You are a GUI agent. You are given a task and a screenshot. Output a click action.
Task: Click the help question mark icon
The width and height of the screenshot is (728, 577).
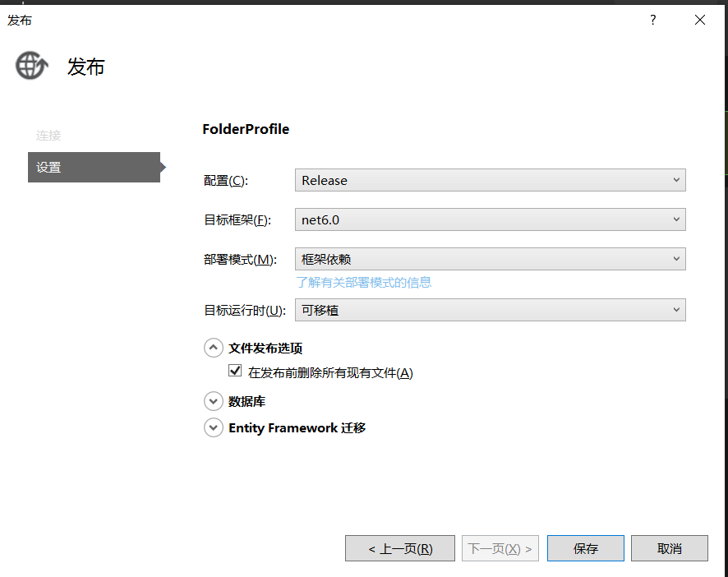tap(653, 20)
